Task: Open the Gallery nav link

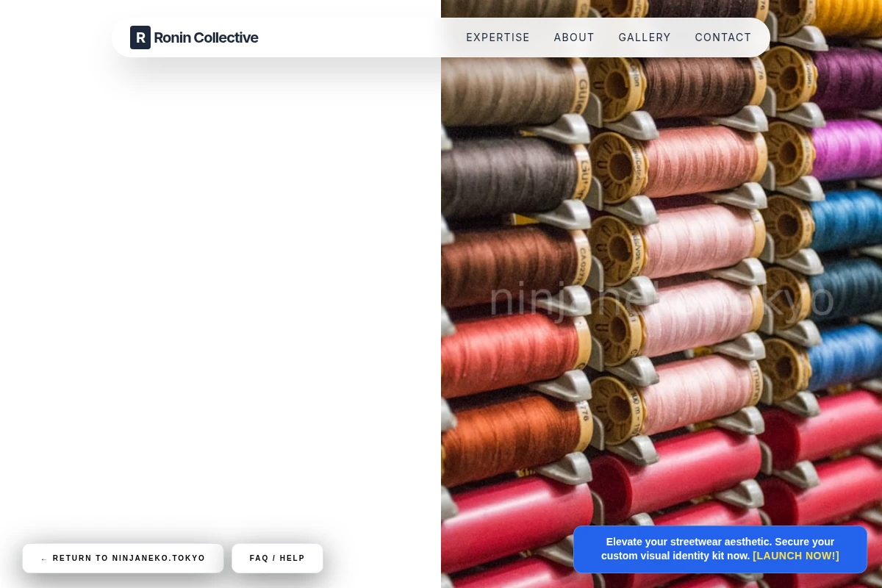Action: point(645,37)
